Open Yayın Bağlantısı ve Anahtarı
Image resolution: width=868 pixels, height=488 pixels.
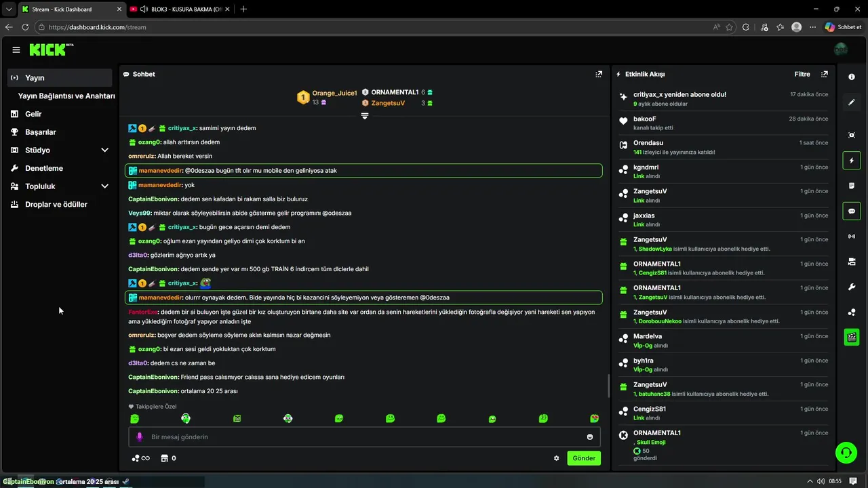click(66, 96)
